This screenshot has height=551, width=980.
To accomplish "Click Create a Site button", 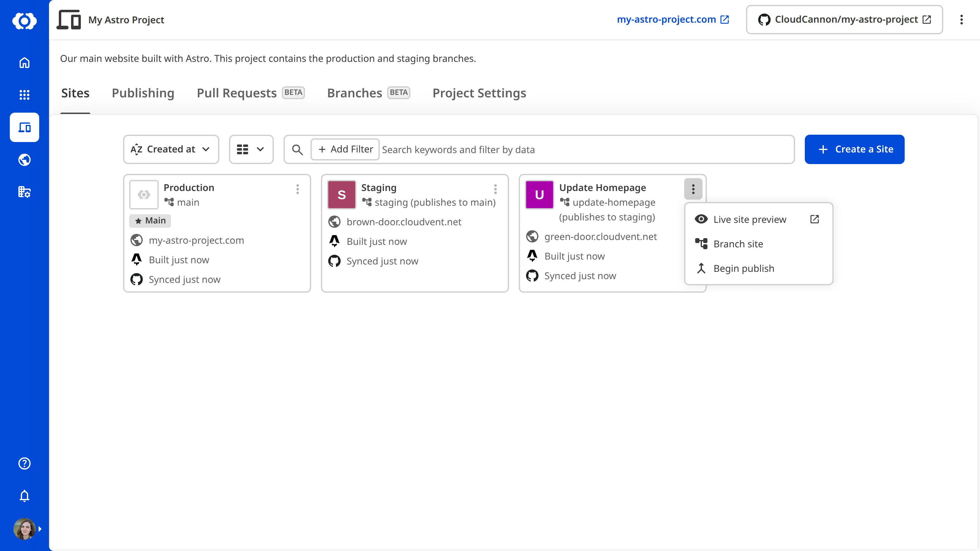I will tap(854, 149).
